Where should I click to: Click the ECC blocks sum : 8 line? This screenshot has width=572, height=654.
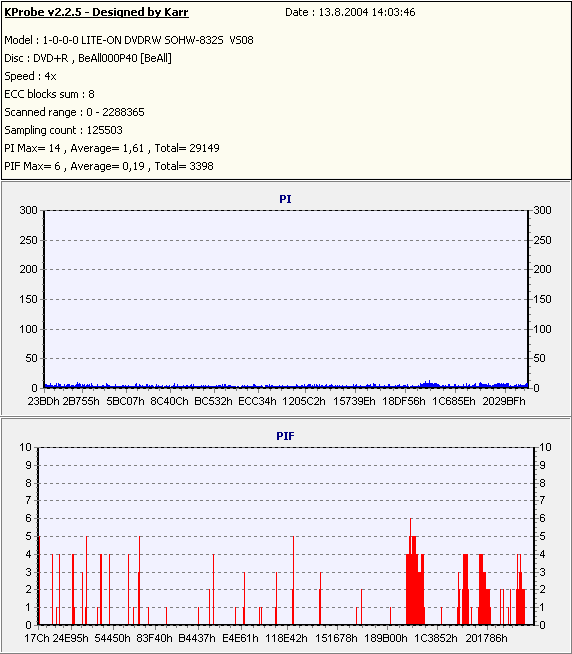49,94
